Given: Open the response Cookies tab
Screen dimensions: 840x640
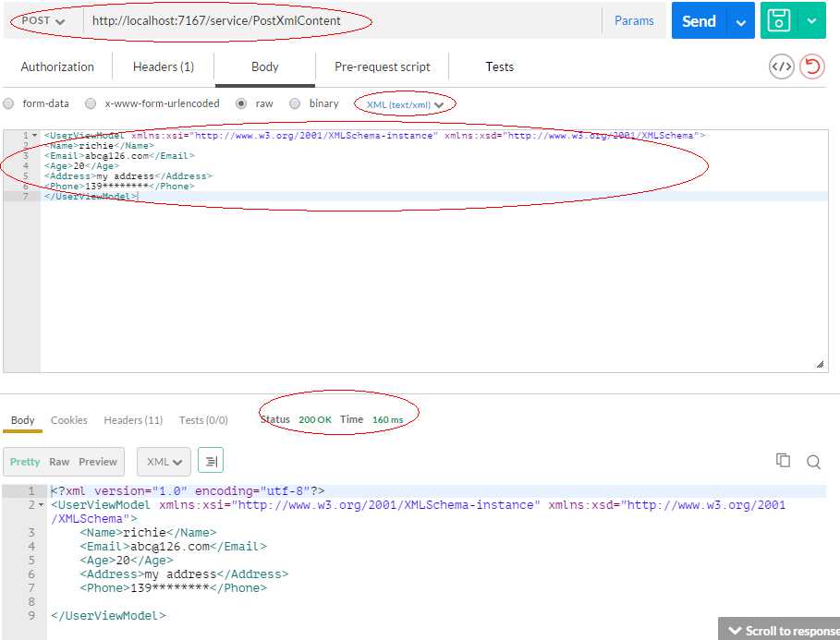Looking at the screenshot, I should tap(69, 420).
